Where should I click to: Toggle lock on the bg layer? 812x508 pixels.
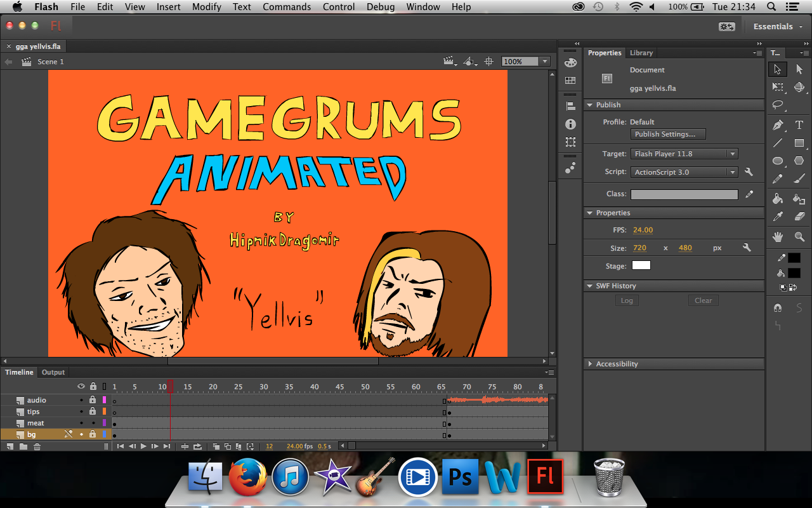point(93,434)
